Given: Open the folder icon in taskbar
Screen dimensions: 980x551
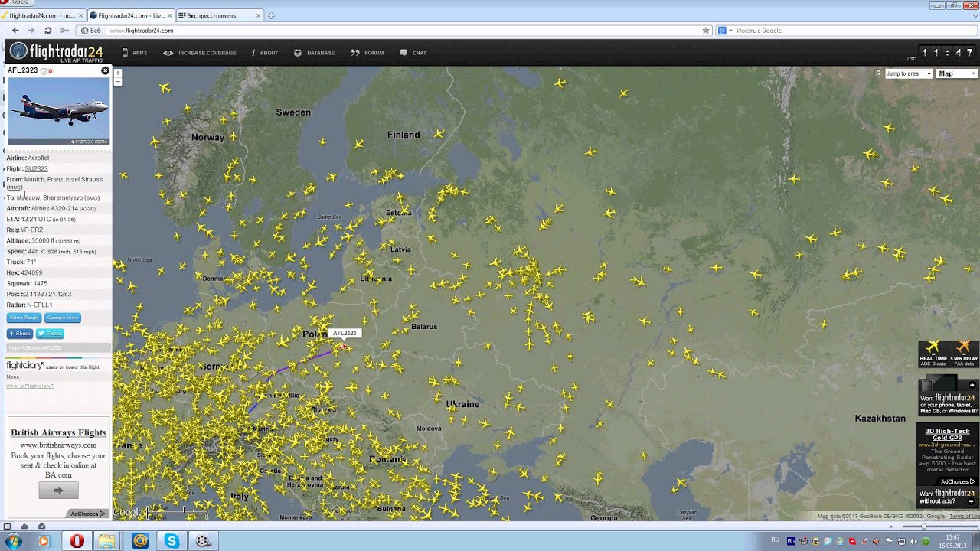Looking at the screenshot, I should [x=106, y=541].
